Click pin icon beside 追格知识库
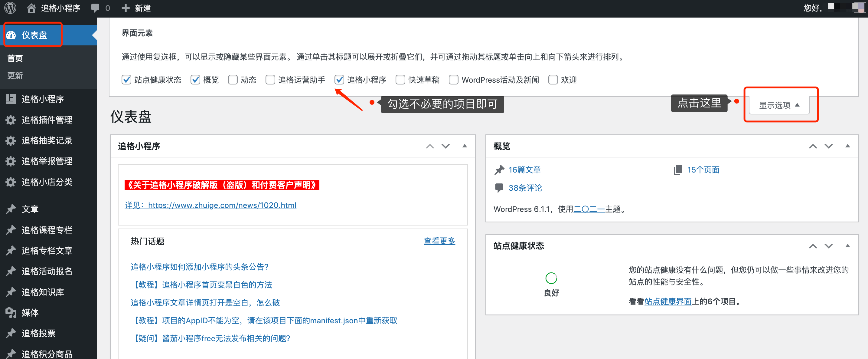Viewport: 868px width, 359px height. [11, 292]
